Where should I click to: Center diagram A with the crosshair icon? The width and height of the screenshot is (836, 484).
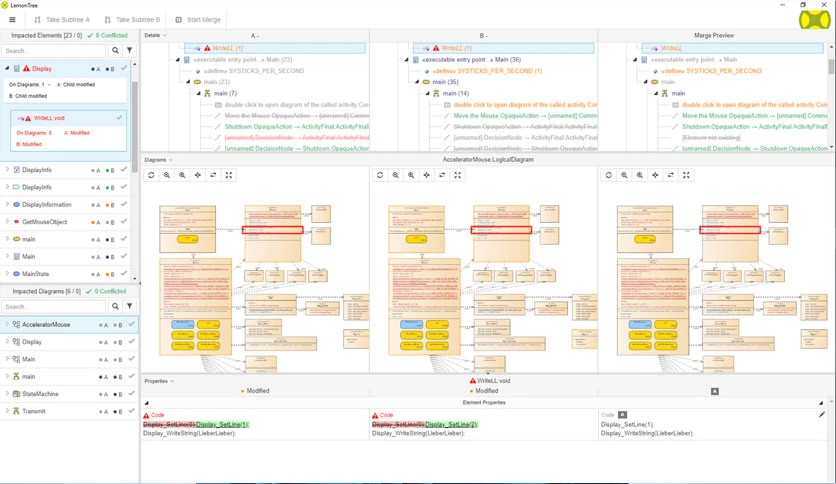pos(198,175)
